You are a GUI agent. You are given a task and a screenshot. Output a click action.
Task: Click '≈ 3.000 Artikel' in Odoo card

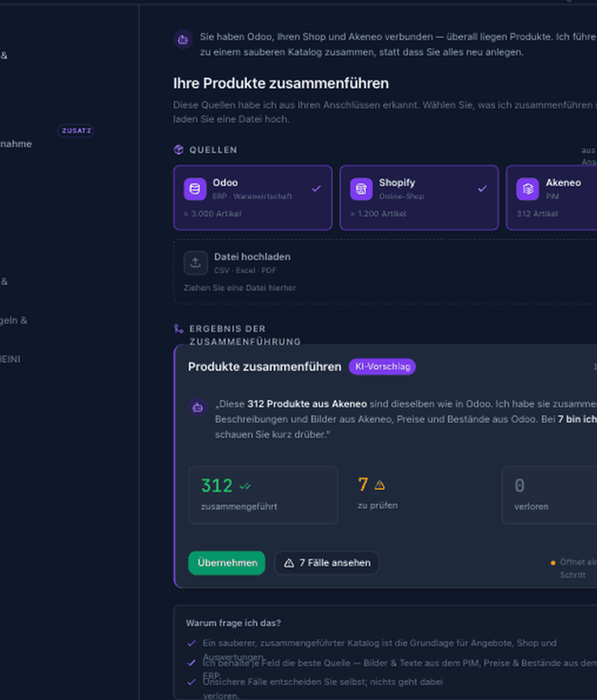click(x=213, y=214)
